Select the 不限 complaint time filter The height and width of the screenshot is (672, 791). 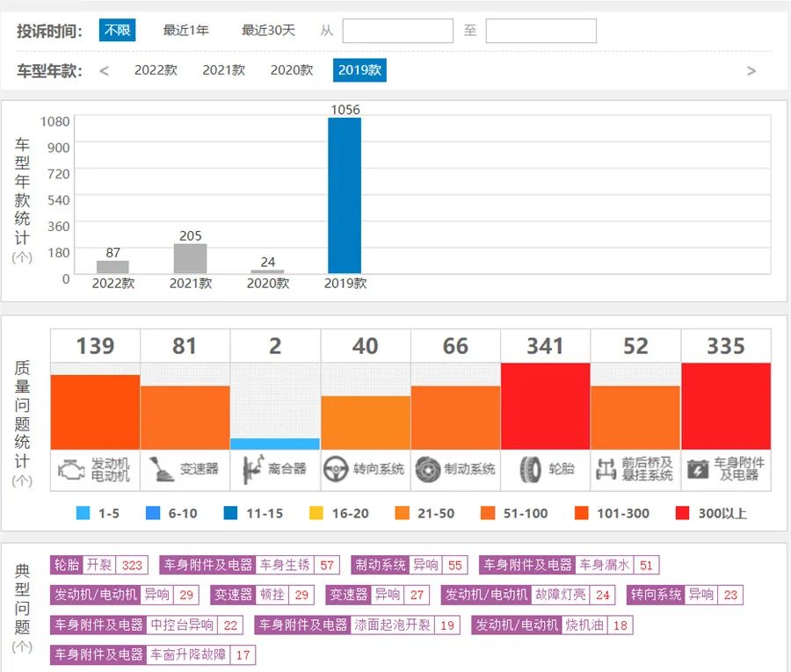[117, 31]
